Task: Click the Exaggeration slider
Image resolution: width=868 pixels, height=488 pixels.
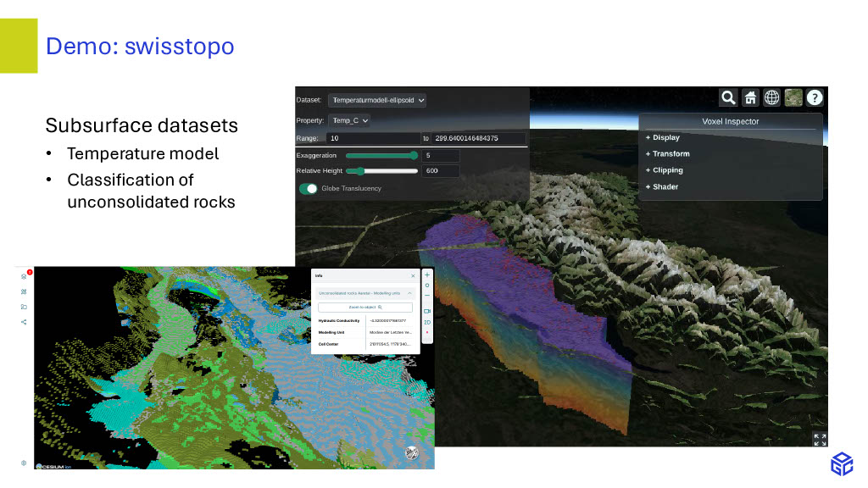Action: click(x=381, y=156)
